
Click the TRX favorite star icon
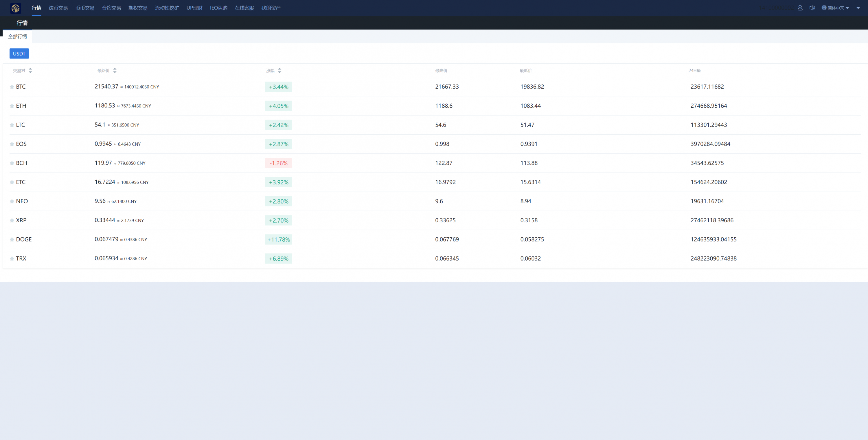point(12,258)
